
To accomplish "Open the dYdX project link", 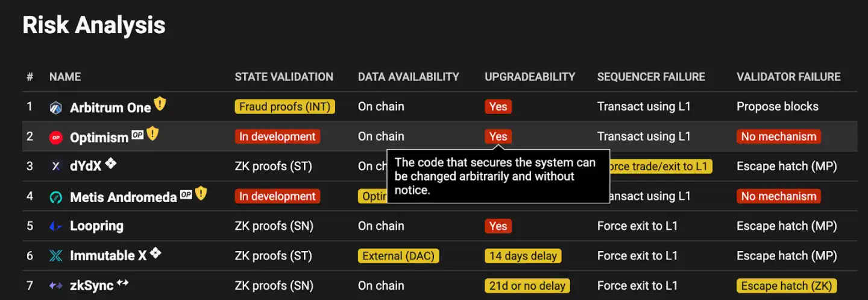I will (x=86, y=166).
